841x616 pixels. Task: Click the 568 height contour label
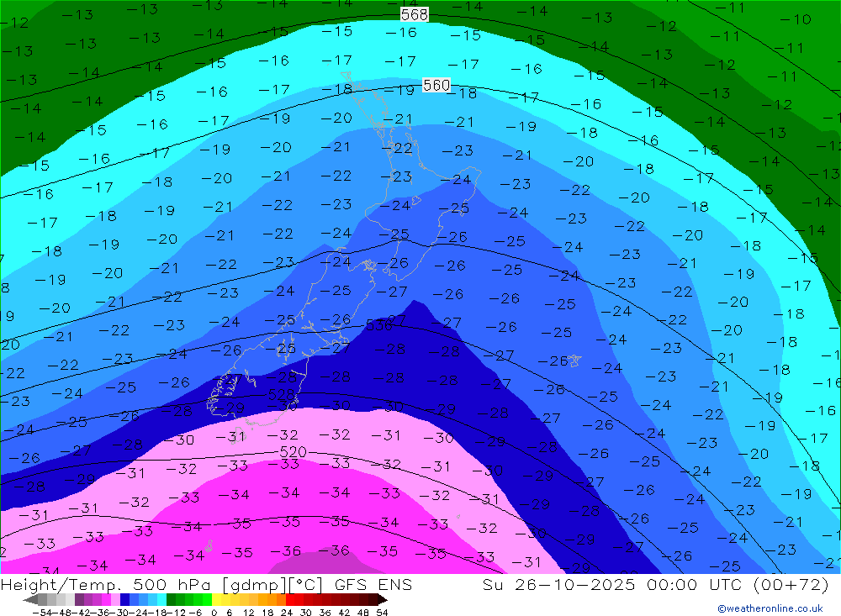pyautogui.click(x=415, y=14)
